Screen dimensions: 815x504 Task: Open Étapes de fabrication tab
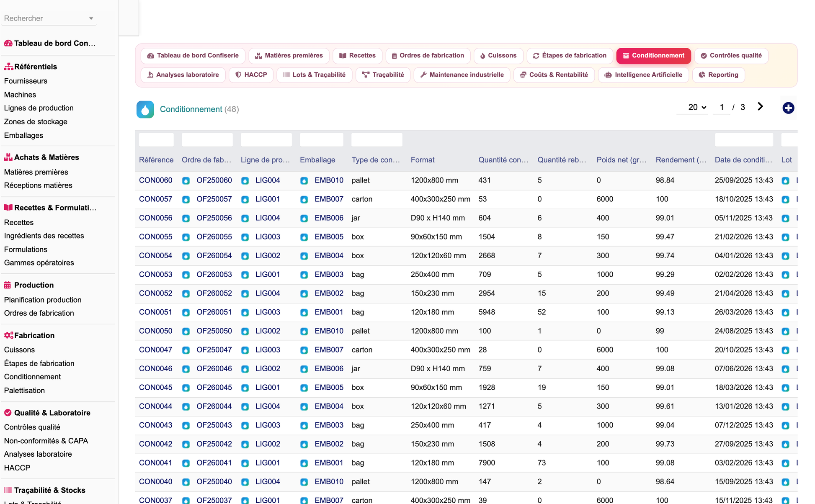pos(570,56)
